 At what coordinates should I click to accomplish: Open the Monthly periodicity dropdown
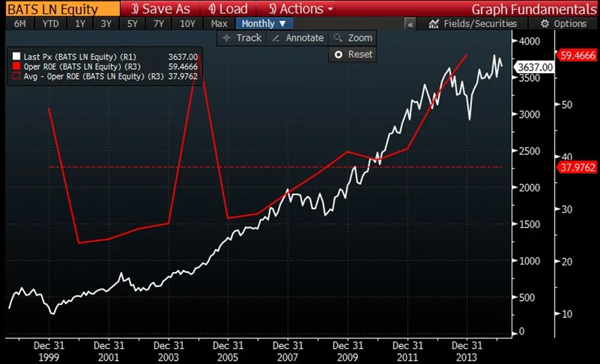coord(263,24)
